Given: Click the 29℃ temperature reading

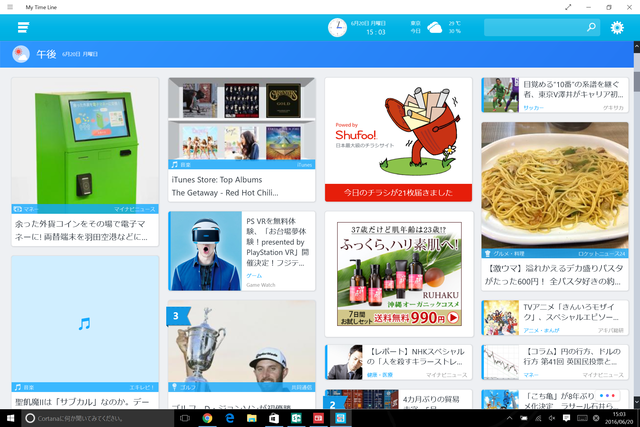Looking at the screenshot, I should pos(454,24).
